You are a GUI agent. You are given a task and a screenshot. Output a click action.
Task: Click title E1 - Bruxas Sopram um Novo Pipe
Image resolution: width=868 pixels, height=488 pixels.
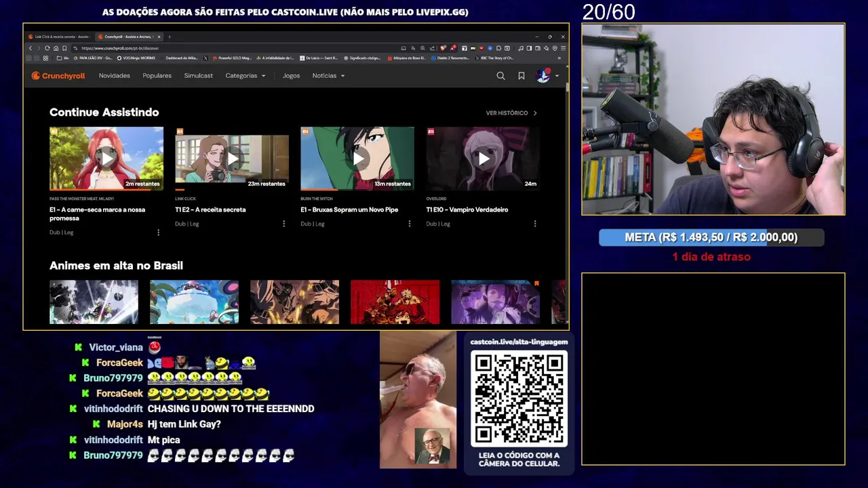pos(349,209)
